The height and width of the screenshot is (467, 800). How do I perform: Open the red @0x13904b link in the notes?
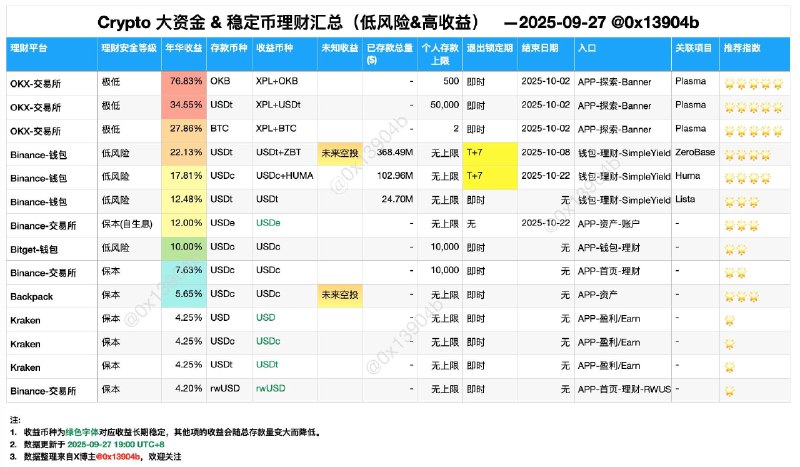pos(118,456)
